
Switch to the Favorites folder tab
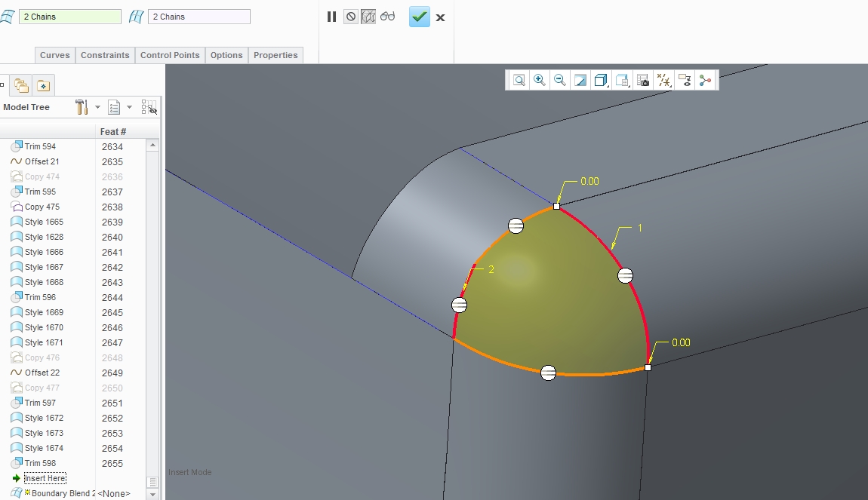tap(43, 85)
